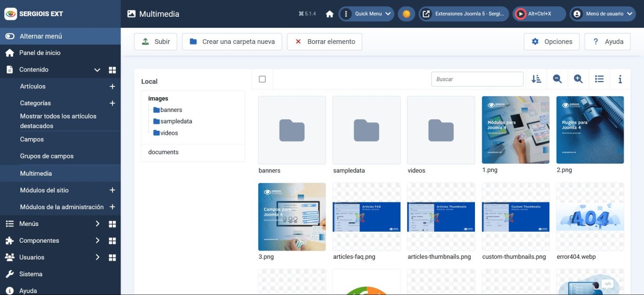Open Módulos de la administración
The image size is (644, 295).
pyautogui.click(x=62, y=207)
